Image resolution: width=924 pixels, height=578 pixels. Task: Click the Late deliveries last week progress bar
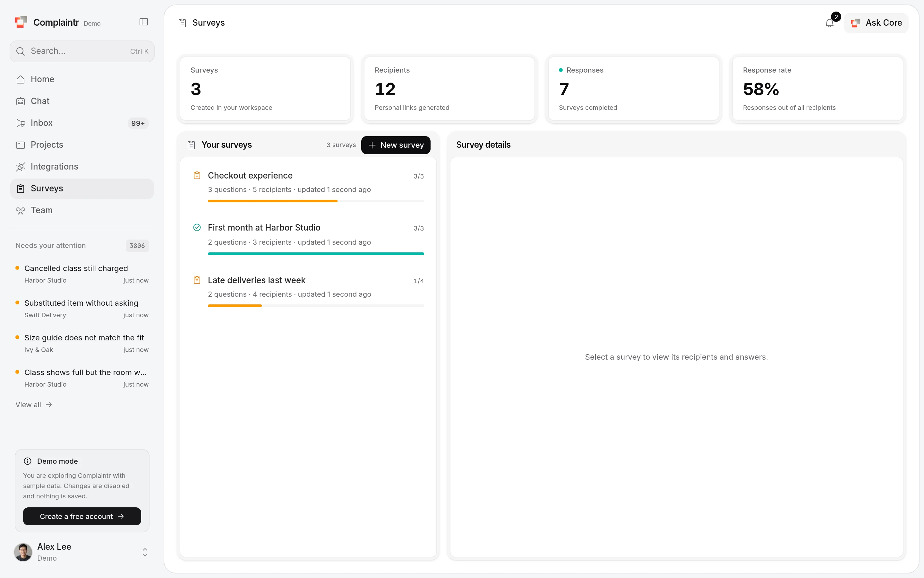pyautogui.click(x=316, y=305)
